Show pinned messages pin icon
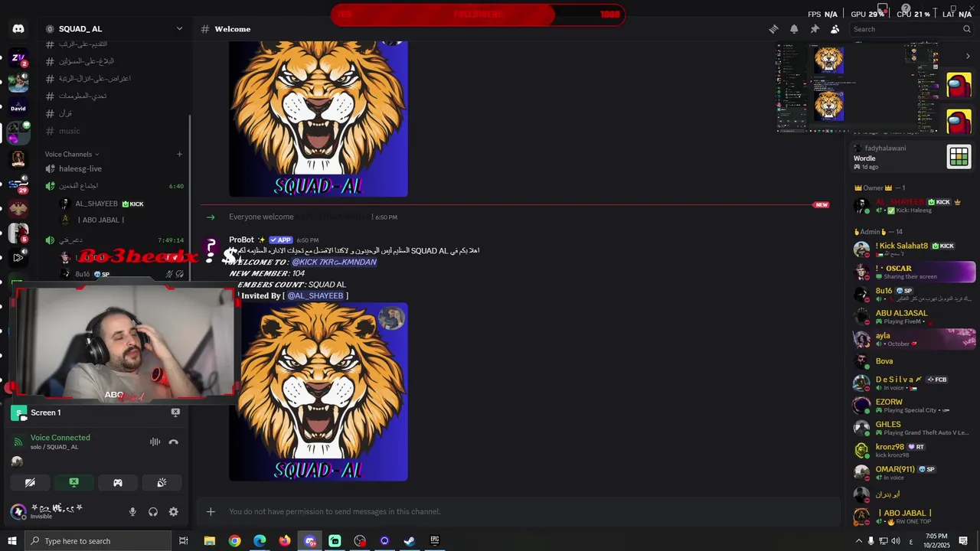This screenshot has height=551, width=980. point(815,29)
